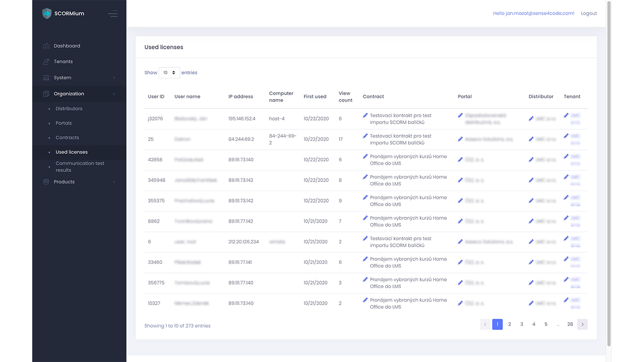The image size is (644, 362).
Task: Click the Tenants people icon in sidebar
Action: point(46,62)
